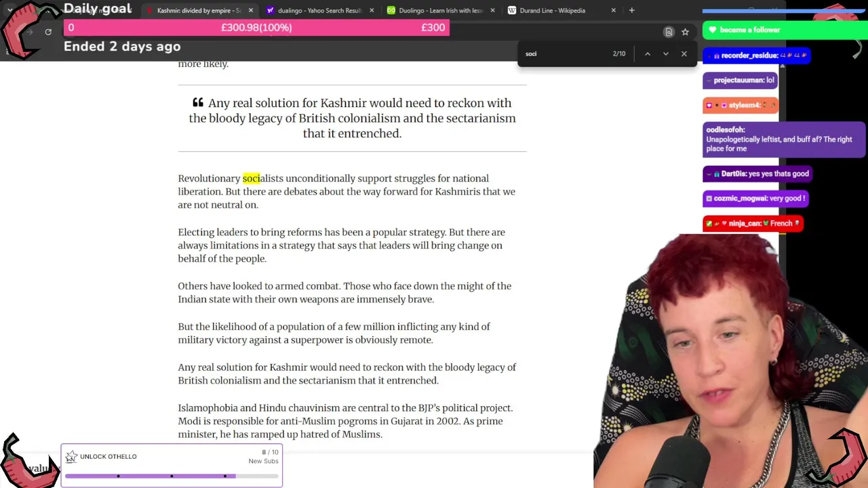The width and height of the screenshot is (868, 488).
Task: Click the '2/10' find match counter
Action: pos(619,54)
